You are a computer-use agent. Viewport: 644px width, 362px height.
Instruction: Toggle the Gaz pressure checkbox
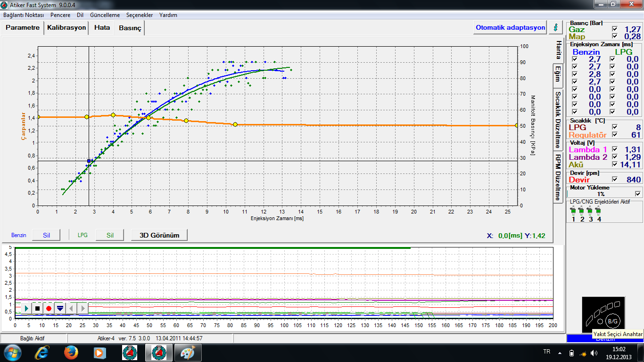tap(614, 29)
